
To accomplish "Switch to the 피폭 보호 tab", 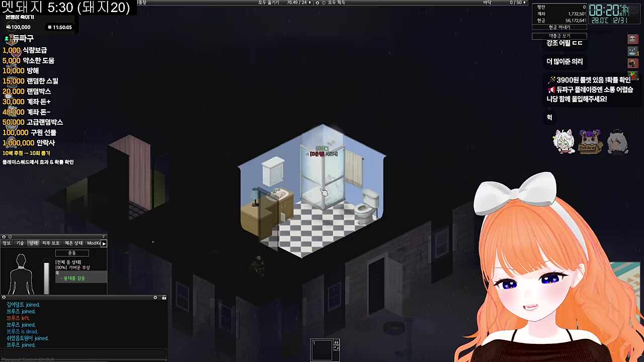I will tap(50, 243).
